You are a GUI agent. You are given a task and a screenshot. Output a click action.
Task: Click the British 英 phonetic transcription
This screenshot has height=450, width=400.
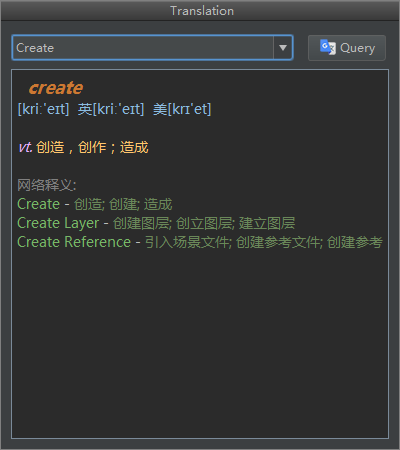(x=111, y=109)
